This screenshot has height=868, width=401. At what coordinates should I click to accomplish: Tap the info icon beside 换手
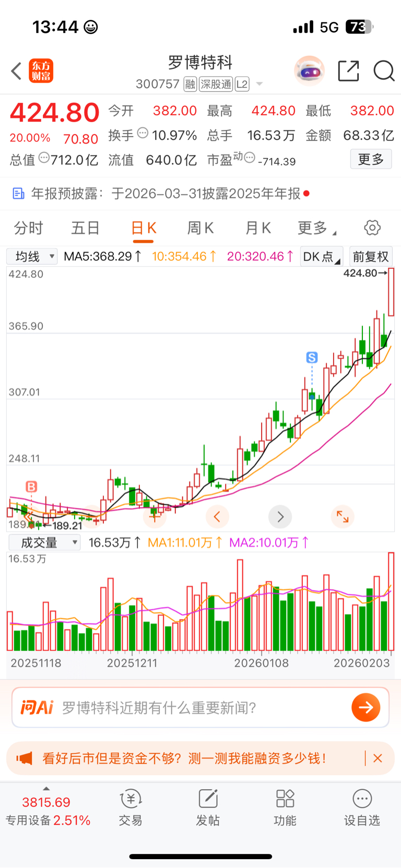[143, 133]
